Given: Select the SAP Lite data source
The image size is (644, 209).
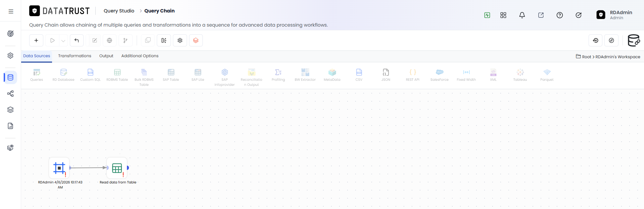Looking at the screenshot, I should tap(198, 75).
